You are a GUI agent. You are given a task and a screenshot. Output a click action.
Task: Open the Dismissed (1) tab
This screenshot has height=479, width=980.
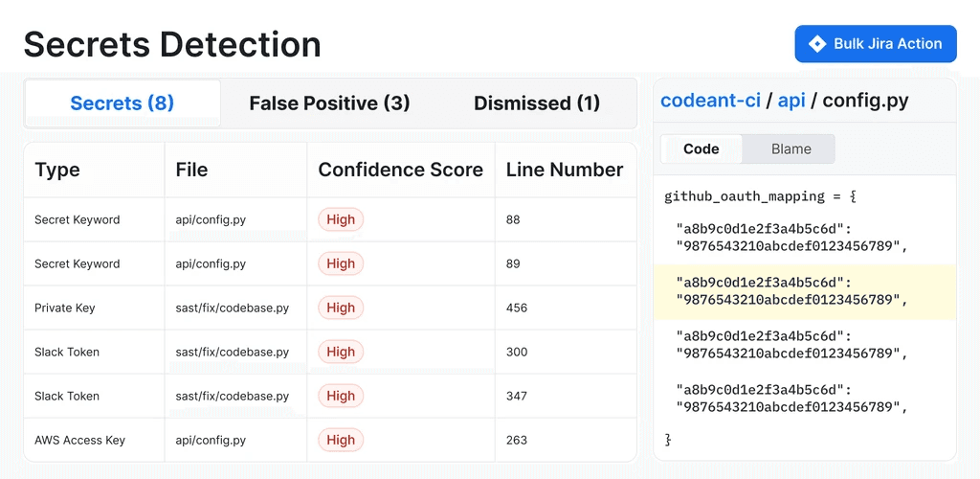537,103
